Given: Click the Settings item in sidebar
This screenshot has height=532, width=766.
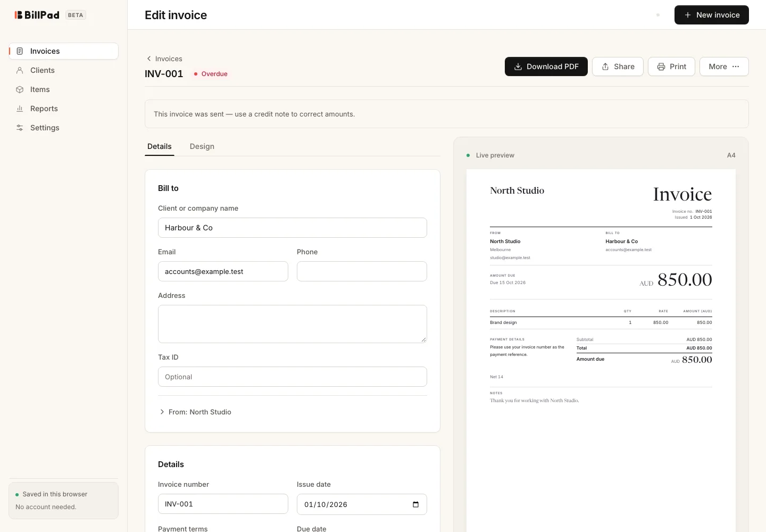Looking at the screenshot, I should [64, 128].
